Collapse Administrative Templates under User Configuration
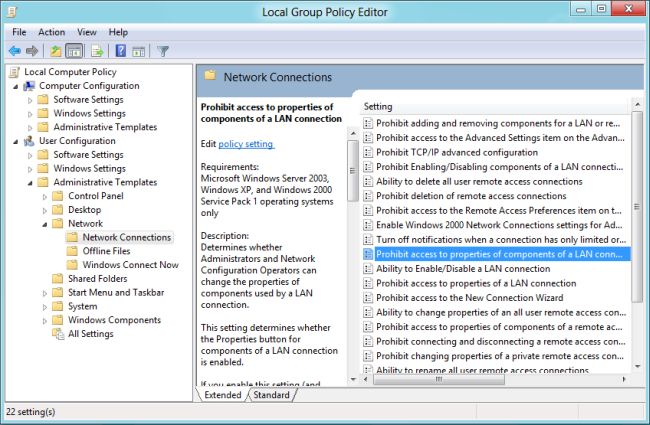This screenshot has width=650, height=425. tap(30, 183)
